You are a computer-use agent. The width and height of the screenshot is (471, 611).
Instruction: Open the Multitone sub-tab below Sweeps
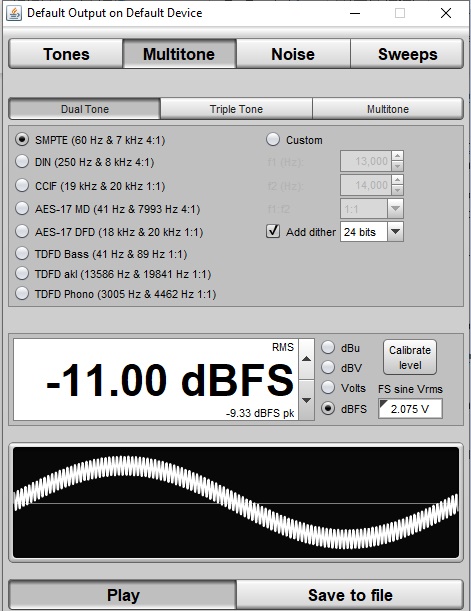point(388,109)
